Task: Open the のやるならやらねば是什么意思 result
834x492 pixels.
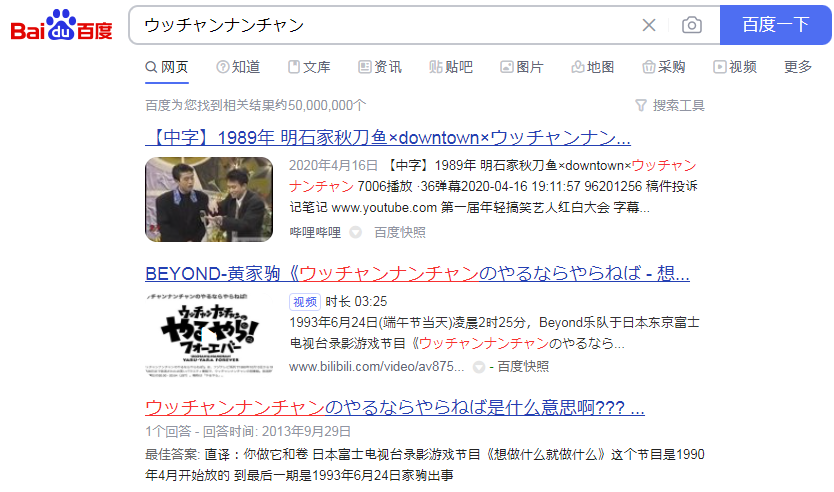Action: [x=395, y=407]
